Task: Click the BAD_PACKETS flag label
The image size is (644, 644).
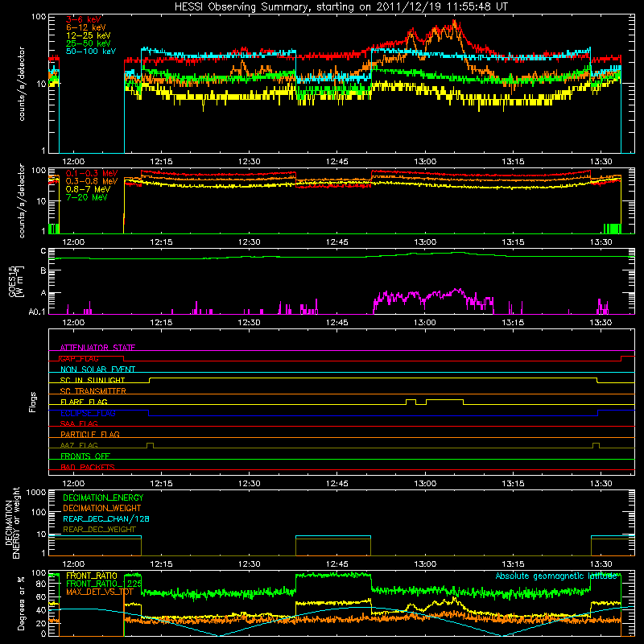Action: click(x=88, y=467)
